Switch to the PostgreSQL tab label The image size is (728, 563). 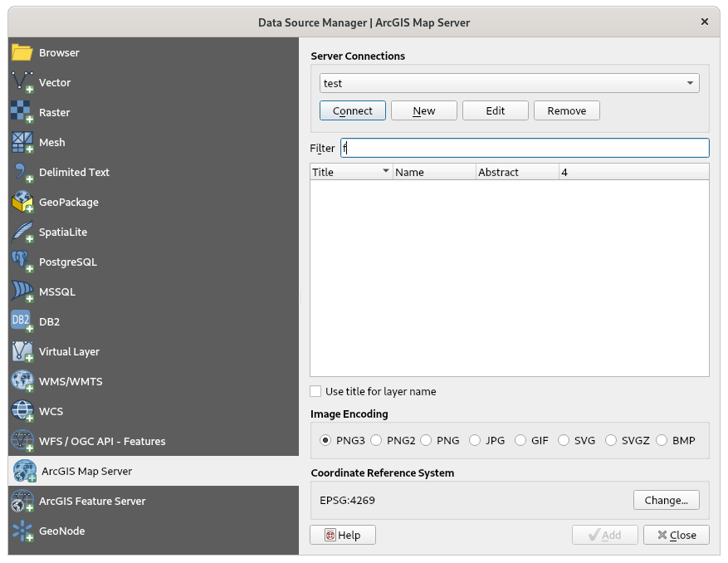[x=68, y=262]
